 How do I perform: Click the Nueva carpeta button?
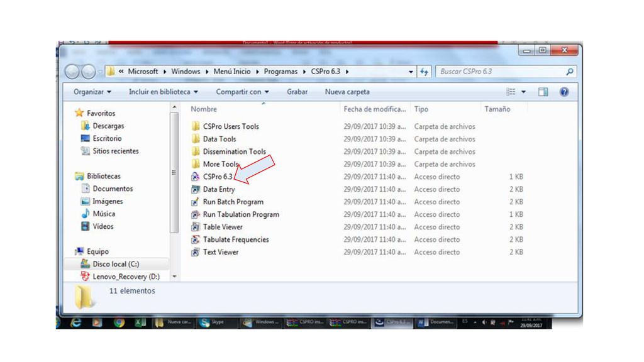pyautogui.click(x=347, y=92)
